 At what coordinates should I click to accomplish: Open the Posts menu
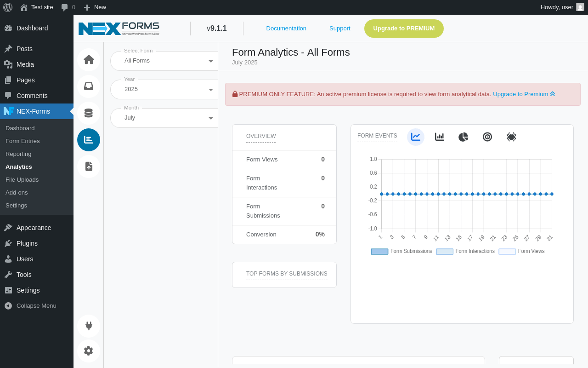click(x=37, y=49)
